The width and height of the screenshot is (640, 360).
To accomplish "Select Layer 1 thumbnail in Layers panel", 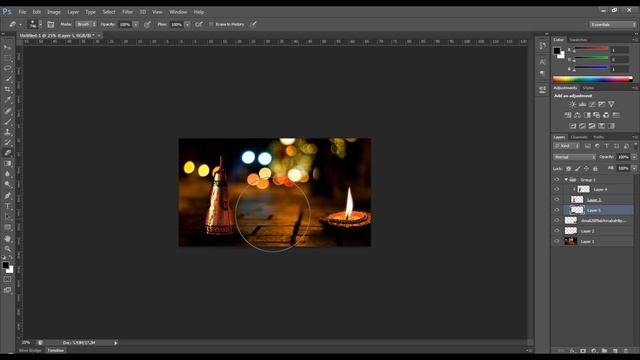I will pos(571,241).
